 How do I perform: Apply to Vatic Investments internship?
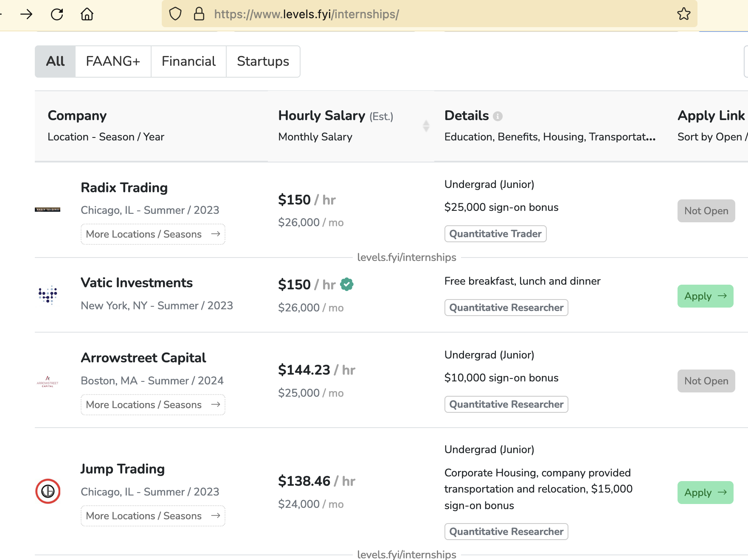(x=705, y=296)
